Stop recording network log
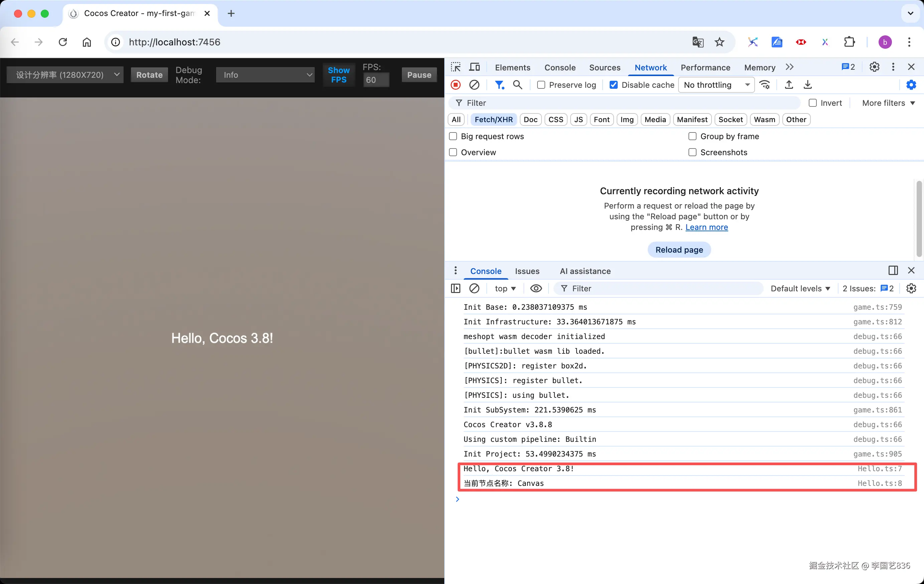Viewport: 924px width, 584px height. click(455, 85)
